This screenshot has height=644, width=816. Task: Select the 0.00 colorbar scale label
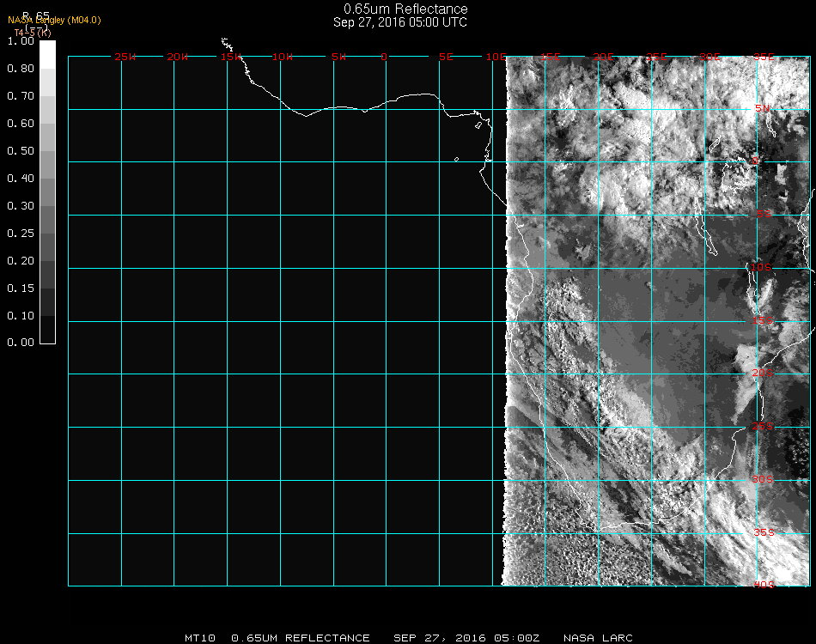point(21,343)
